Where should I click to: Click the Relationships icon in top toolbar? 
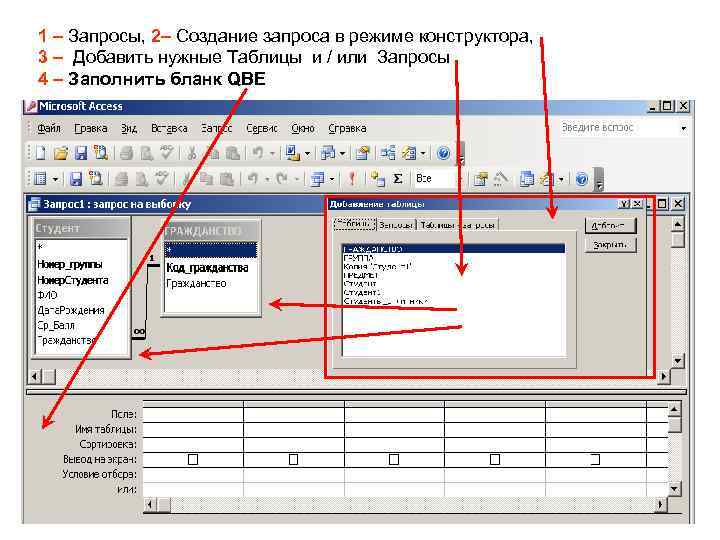click(x=388, y=153)
